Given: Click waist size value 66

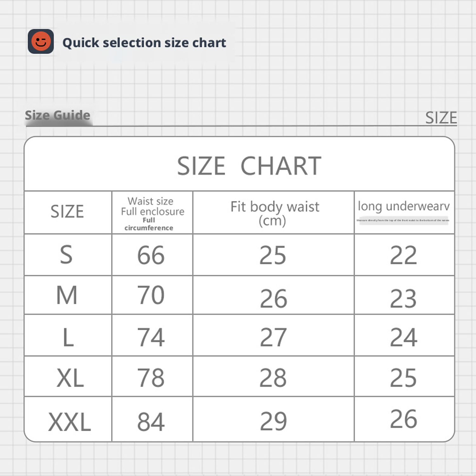Looking at the screenshot, I should [151, 255].
